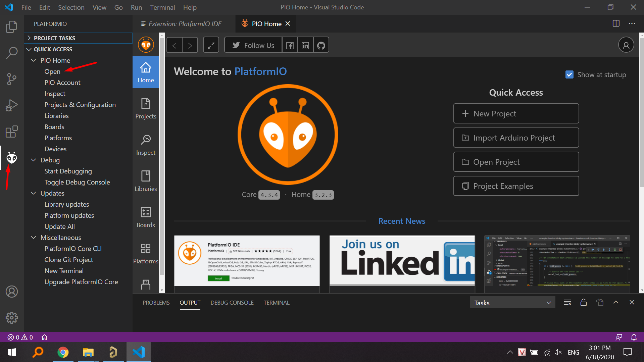Open the Terminal menu
The image size is (644, 362).
pos(162,7)
